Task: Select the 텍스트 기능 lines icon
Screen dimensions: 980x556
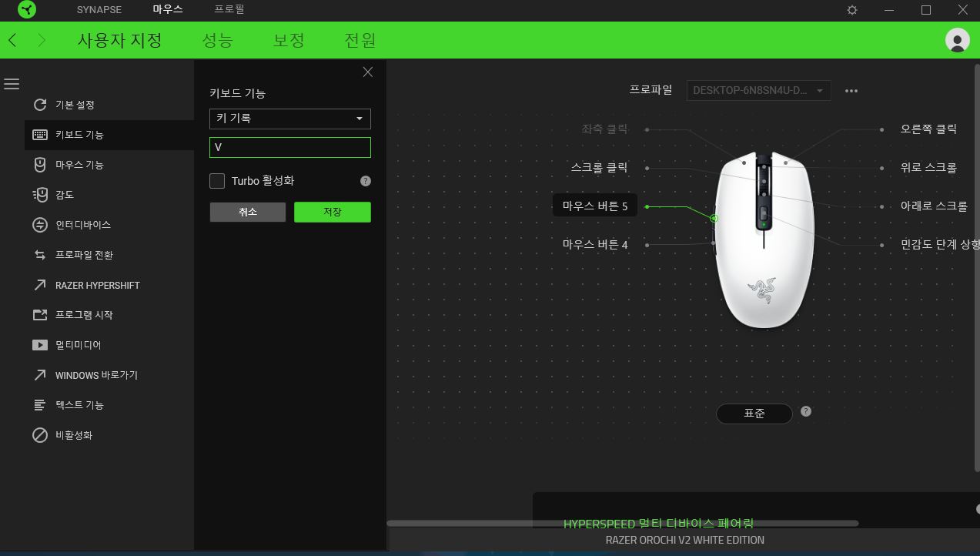Action: pos(40,405)
